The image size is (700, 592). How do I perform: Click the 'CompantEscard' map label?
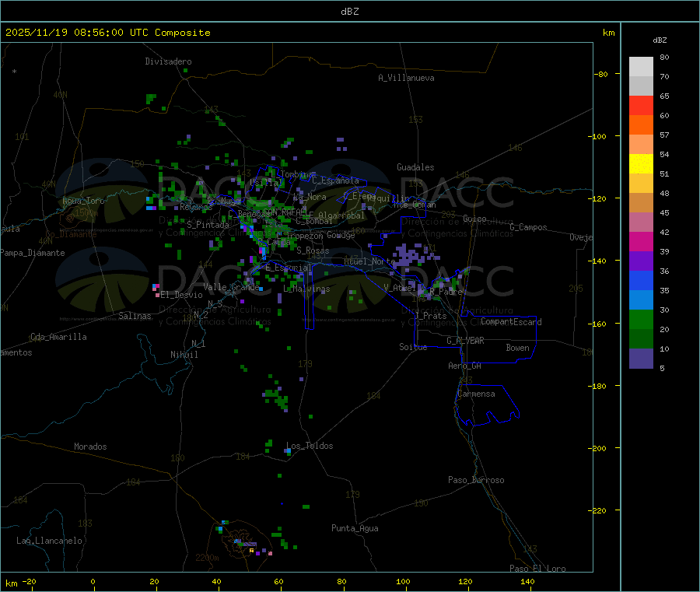(x=511, y=321)
